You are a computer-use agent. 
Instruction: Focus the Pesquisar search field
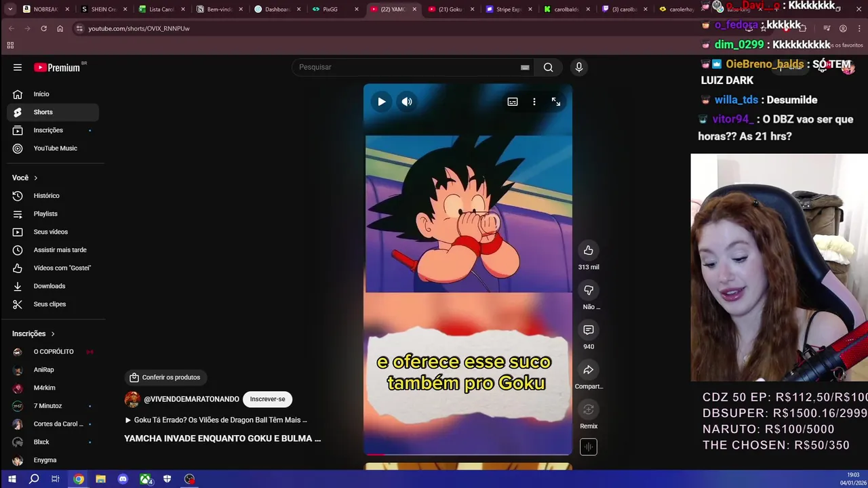click(407, 67)
